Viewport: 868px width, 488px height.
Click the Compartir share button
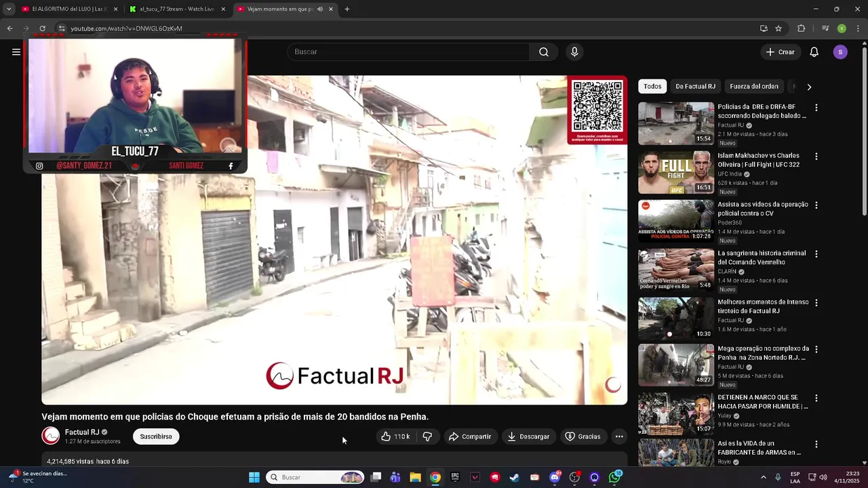(469, 436)
